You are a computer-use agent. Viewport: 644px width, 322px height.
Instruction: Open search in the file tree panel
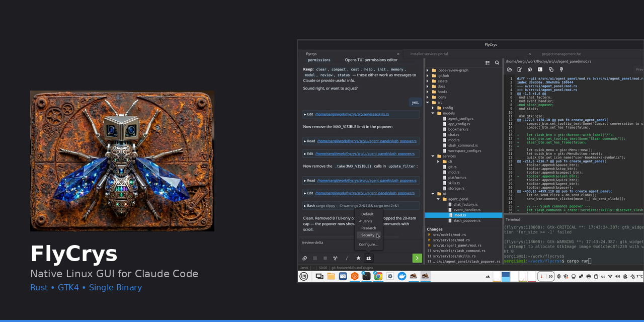497,63
